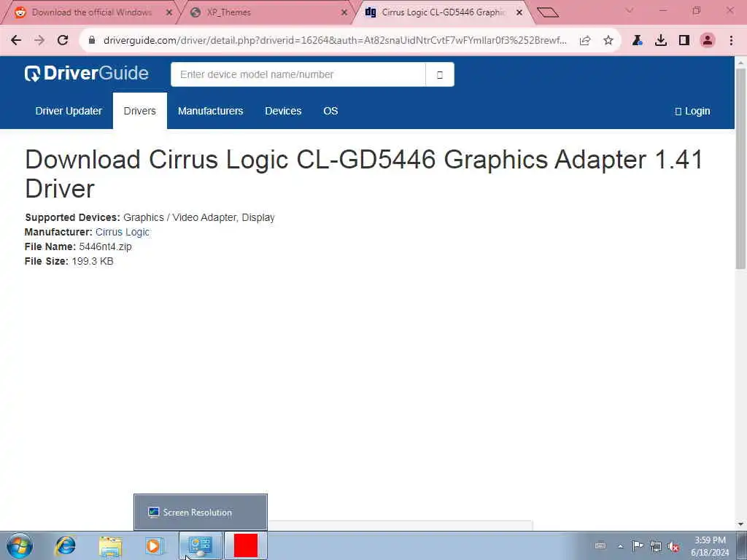Open the tab search chevron
The image size is (747, 560).
630,10
